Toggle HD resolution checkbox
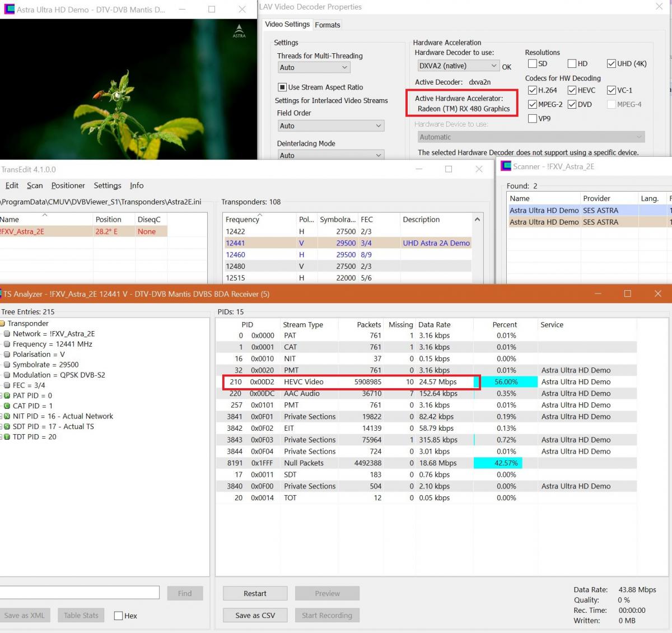This screenshot has height=633, width=672. coord(572,64)
